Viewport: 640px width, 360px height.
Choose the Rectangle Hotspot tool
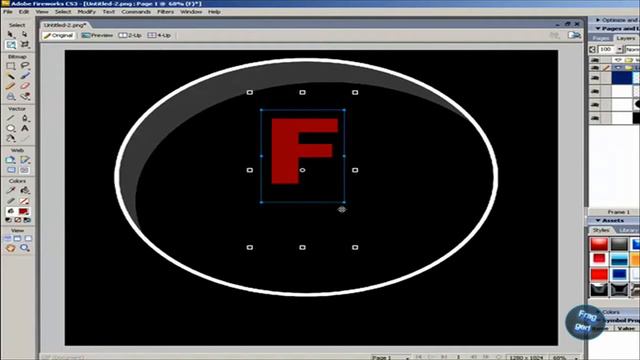click(x=11, y=160)
